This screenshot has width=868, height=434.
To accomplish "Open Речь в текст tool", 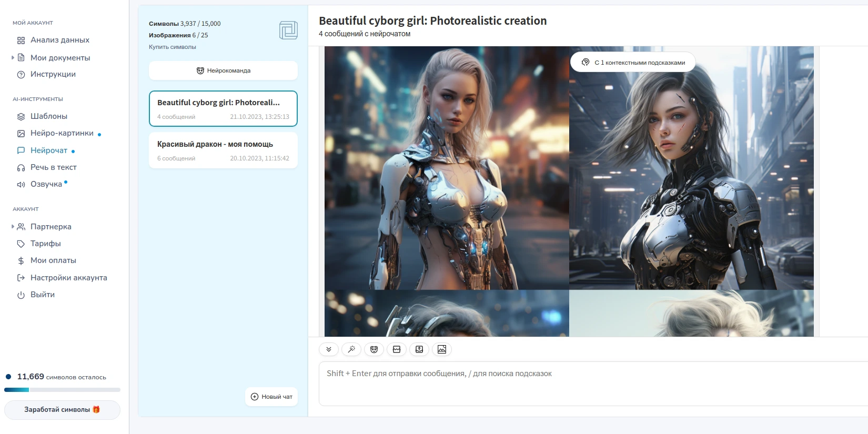I will tap(53, 167).
